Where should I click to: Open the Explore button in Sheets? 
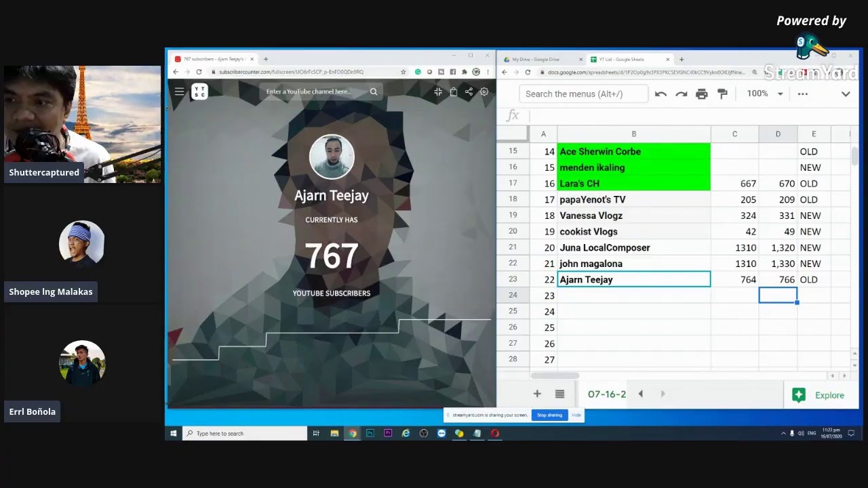[818, 395]
